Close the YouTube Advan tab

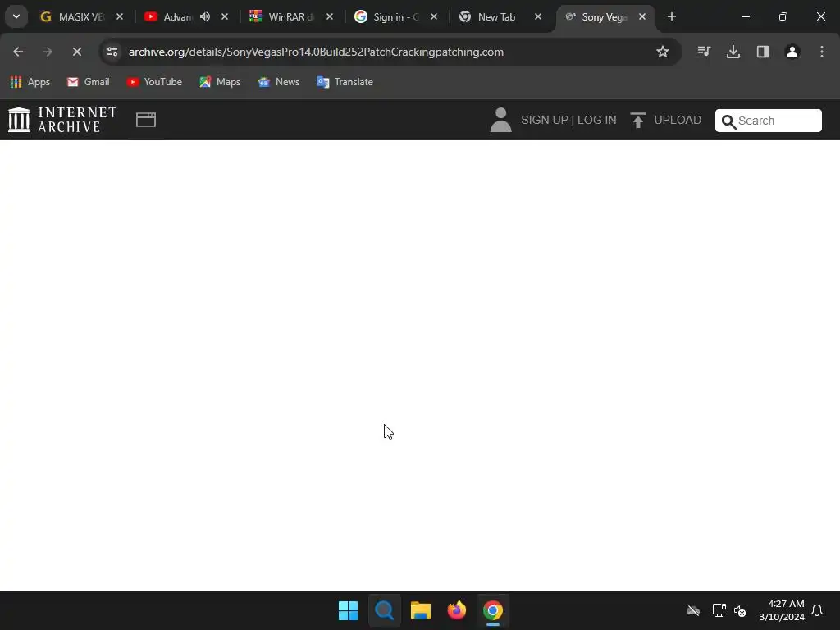pyautogui.click(x=225, y=17)
